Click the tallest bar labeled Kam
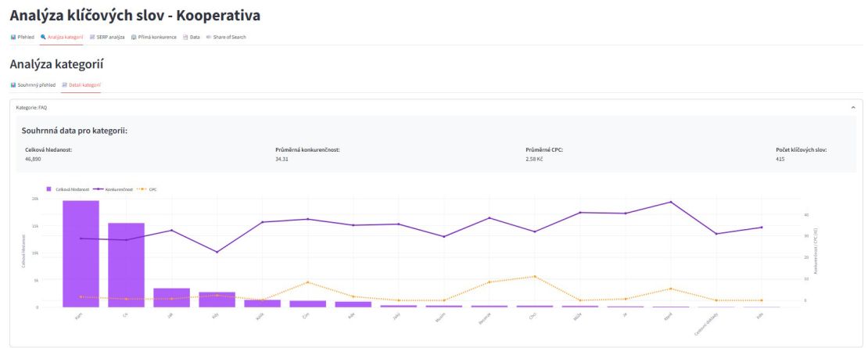 click(81, 254)
